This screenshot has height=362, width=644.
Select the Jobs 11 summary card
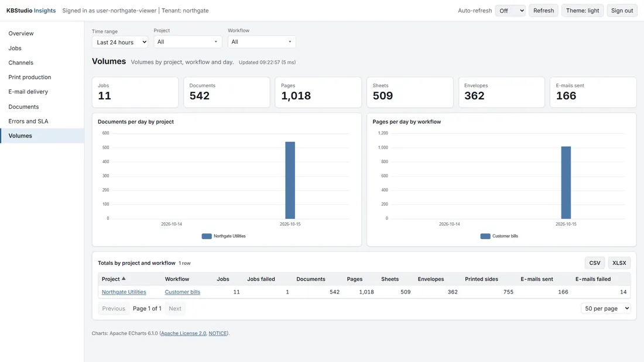[135, 92]
